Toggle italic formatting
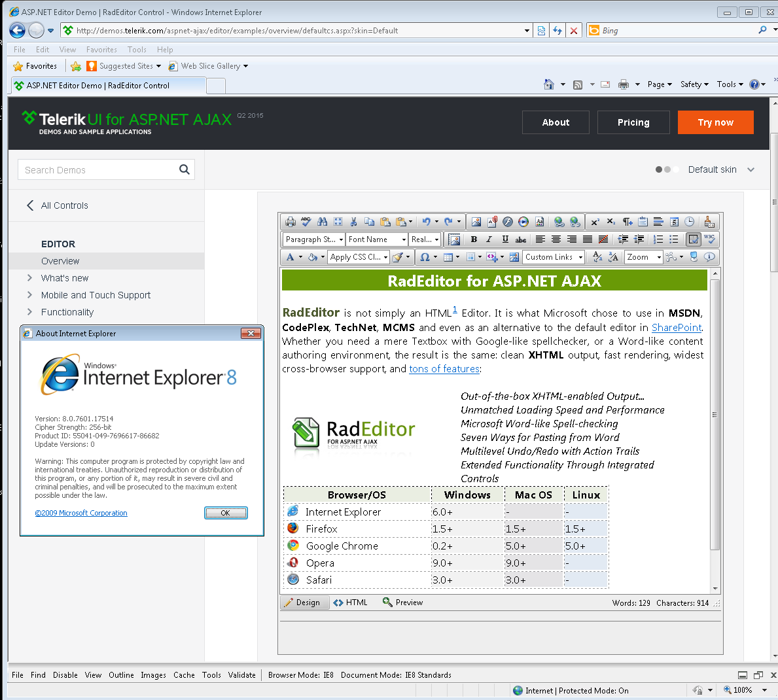The width and height of the screenshot is (778, 700). 489,239
